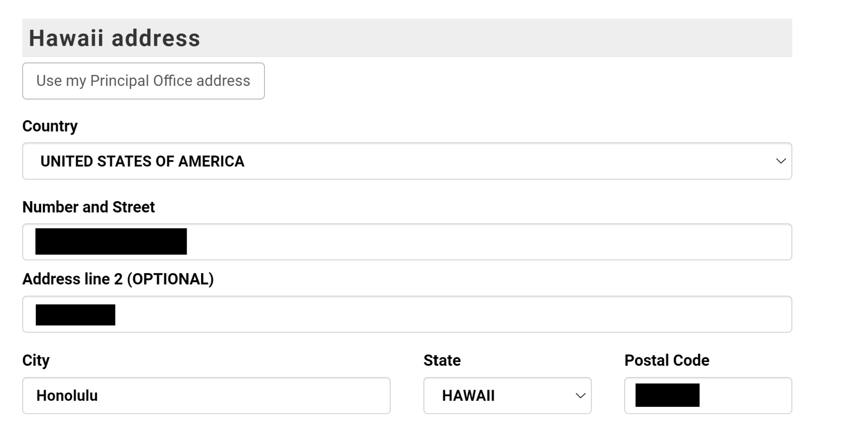Click into Address line 2 optional field
868x443 pixels.
tap(452, 314)
